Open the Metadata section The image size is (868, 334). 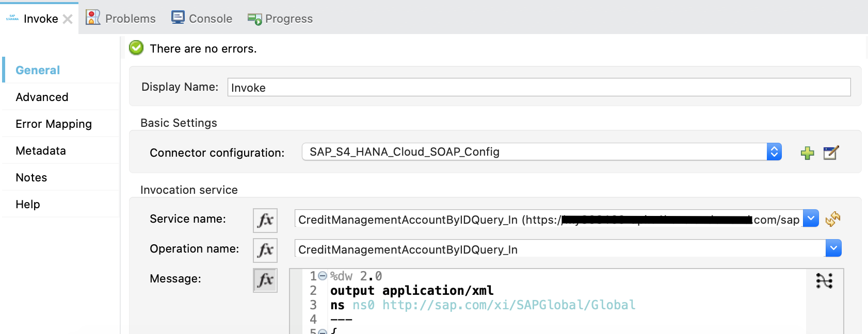click(x=41, y=151)
